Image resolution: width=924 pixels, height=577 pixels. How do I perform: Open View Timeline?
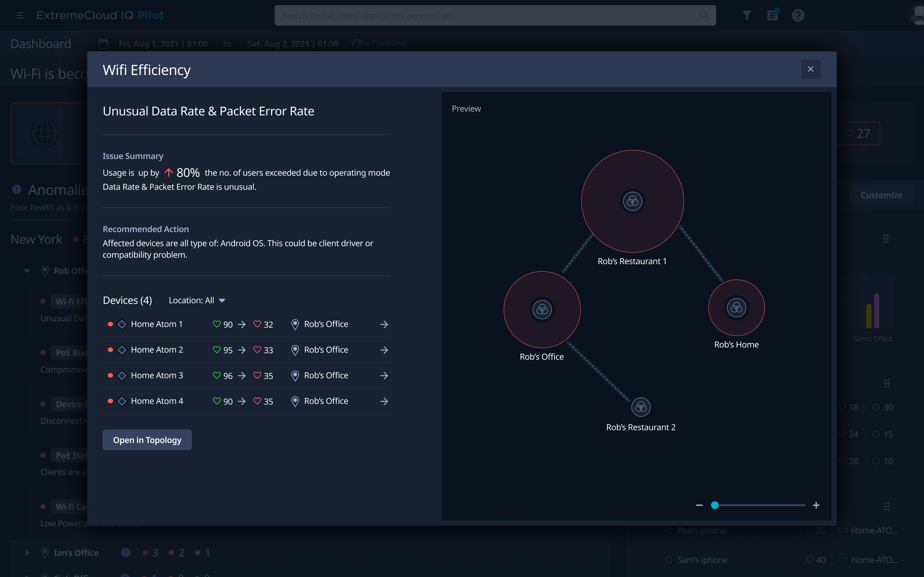(378, 43)
